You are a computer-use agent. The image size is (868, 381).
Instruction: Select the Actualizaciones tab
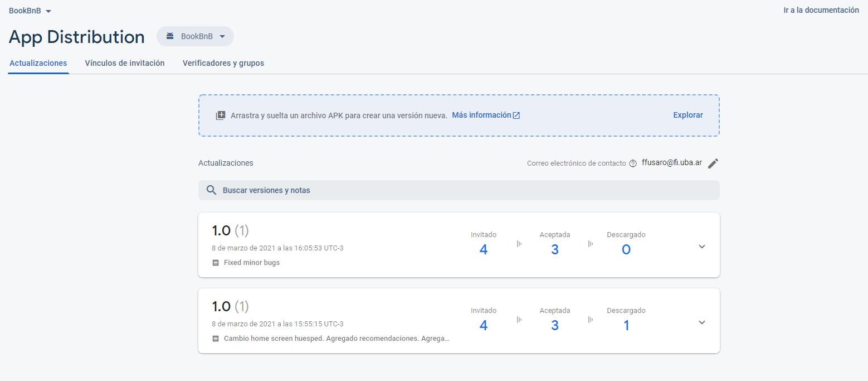38,63
